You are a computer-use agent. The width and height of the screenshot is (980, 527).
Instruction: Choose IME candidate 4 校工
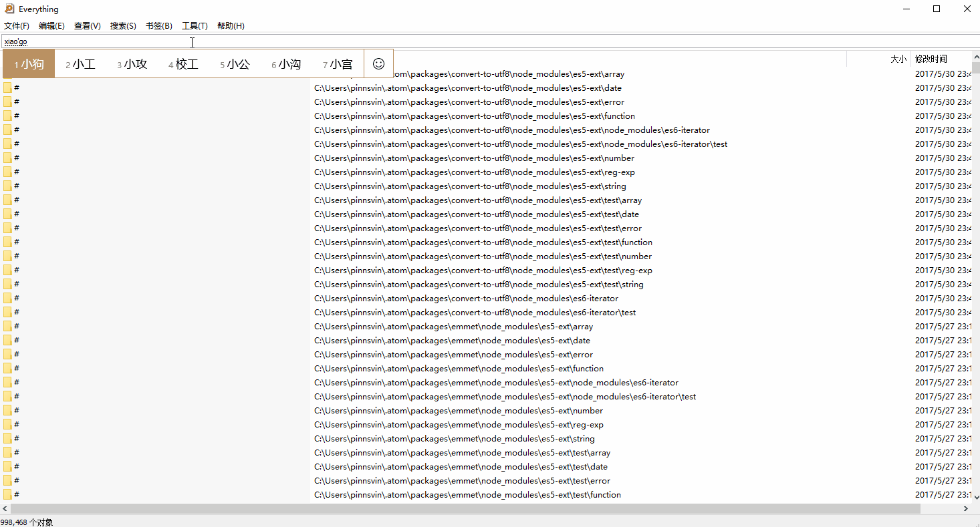(183, 64)
